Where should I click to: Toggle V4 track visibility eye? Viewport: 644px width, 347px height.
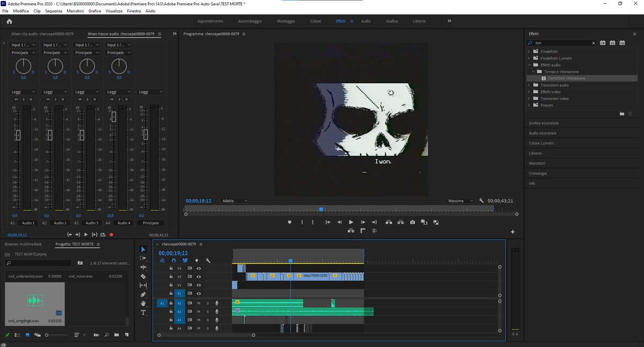pos(199,268)
